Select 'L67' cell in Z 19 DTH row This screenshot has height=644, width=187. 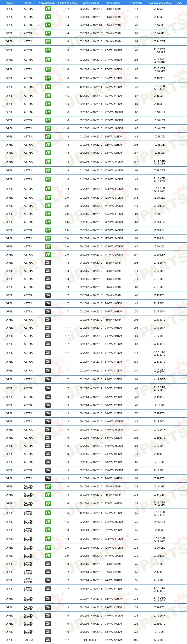click(x=136, y=470)
